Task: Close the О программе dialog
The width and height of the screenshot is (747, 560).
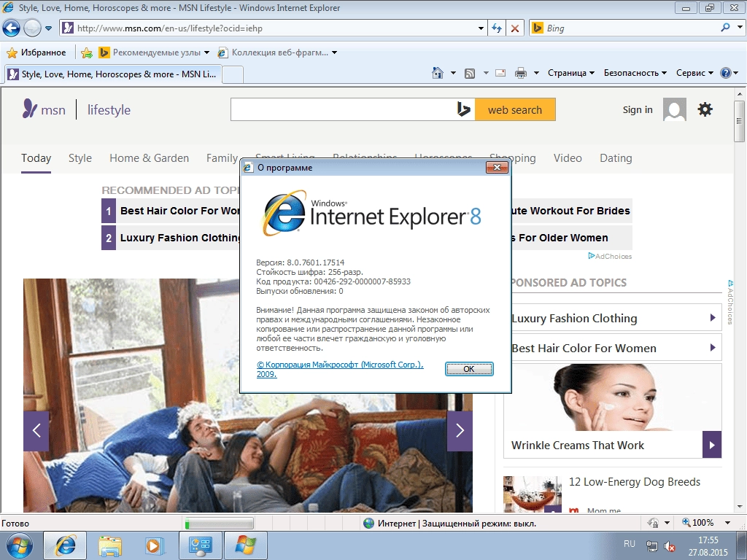Action: [497, 167]
